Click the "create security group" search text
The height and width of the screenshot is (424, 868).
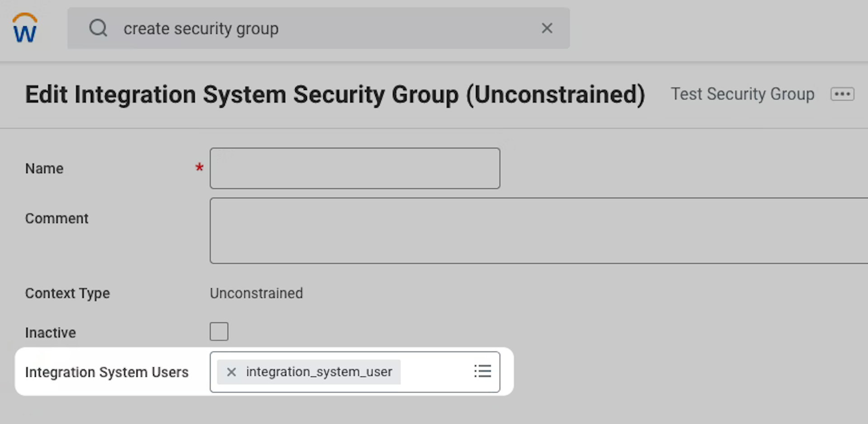(201, 29)
